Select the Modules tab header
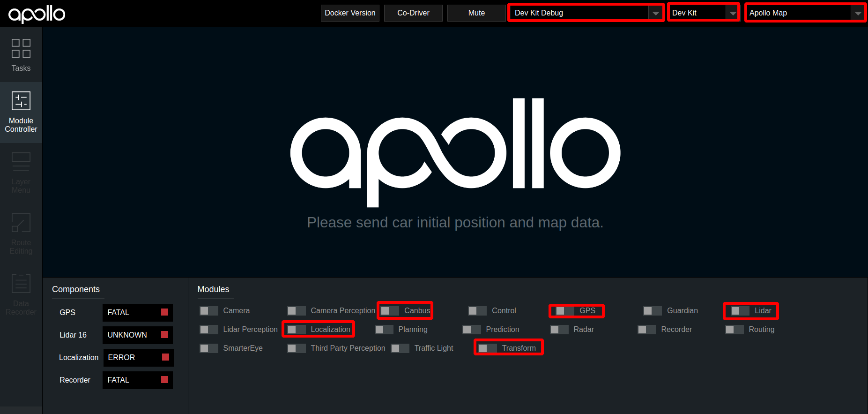This screenshot has height=414, width=868. click(213, 289)
